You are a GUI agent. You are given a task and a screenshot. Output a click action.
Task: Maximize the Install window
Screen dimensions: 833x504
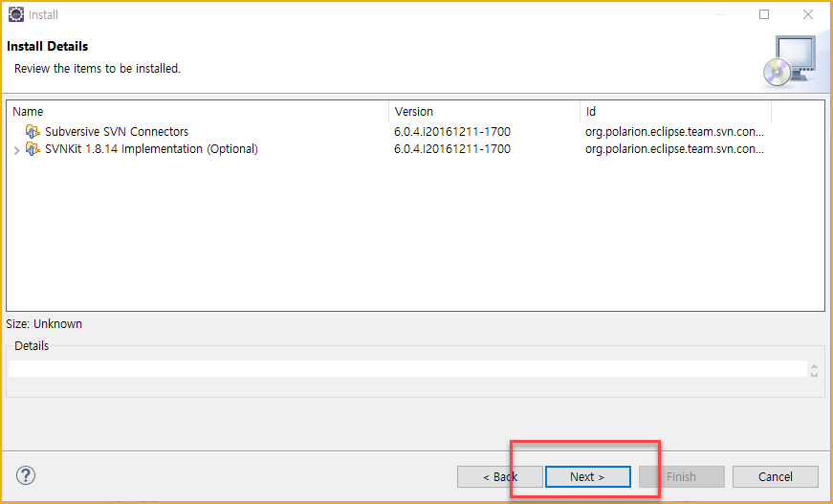point(764,14)
